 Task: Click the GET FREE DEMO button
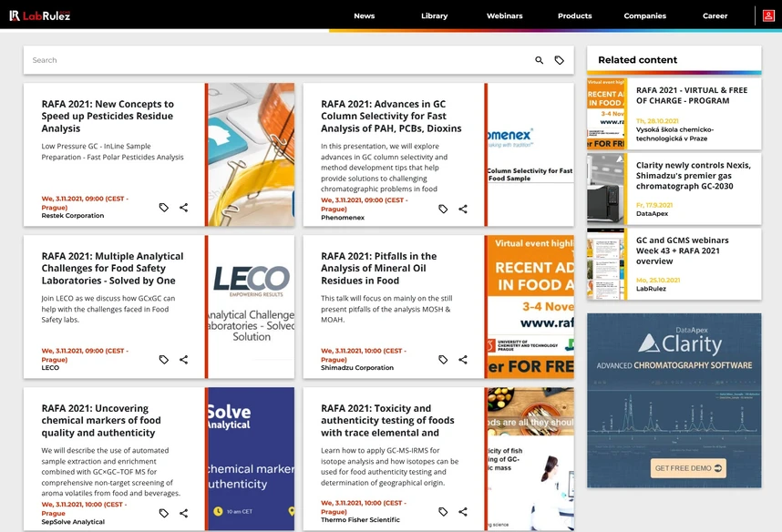688,468
